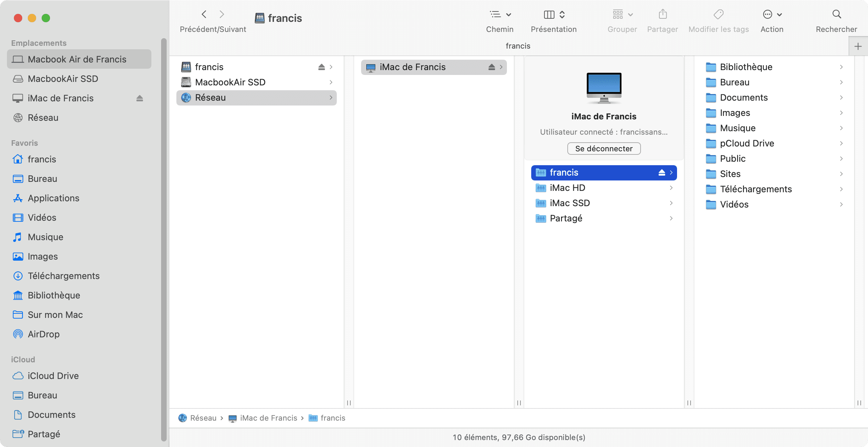Expand iMac HD chevron
Image resolution: width=868 pixels, height=447 pixels.
[x=671, y=188]
